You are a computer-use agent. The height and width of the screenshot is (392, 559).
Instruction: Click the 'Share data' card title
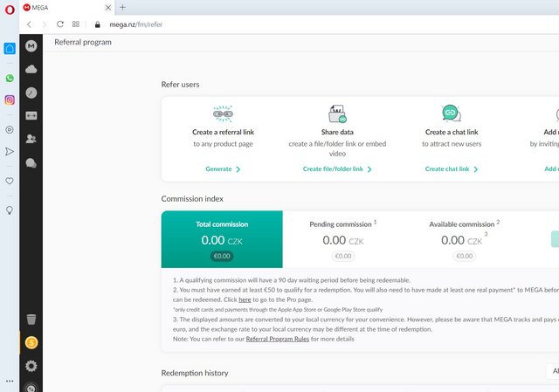(337, 132)
